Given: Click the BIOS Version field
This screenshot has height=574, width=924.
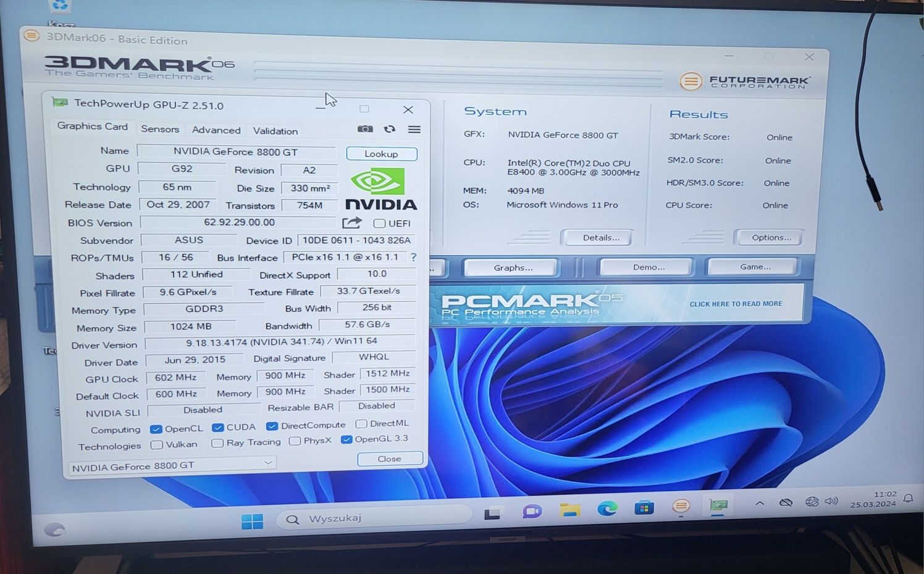Looking at the screenshot, I should pos(238,222).
